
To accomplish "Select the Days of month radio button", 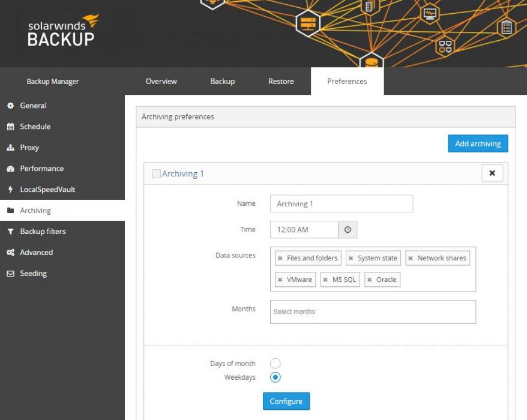I will [276, 363].
